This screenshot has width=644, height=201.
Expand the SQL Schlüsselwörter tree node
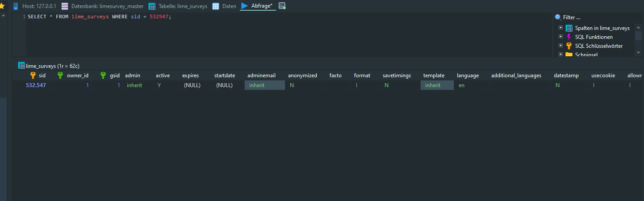560,46
